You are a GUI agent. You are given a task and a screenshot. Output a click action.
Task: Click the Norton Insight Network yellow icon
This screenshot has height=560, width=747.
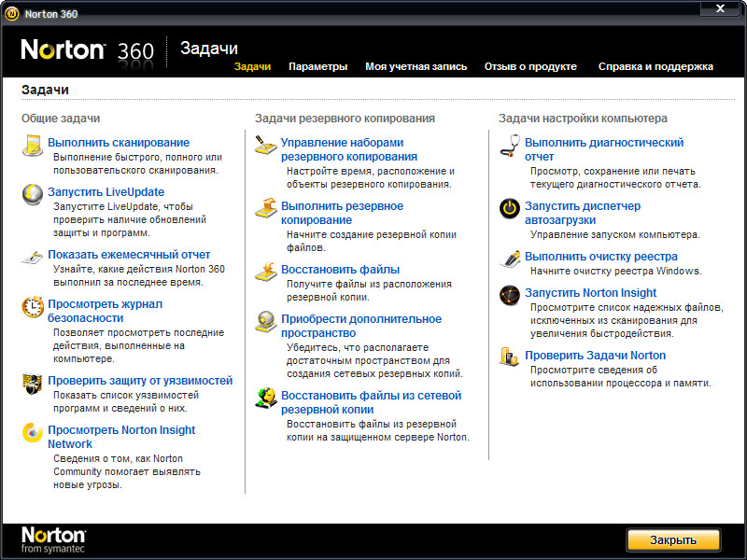click(33, 432)
